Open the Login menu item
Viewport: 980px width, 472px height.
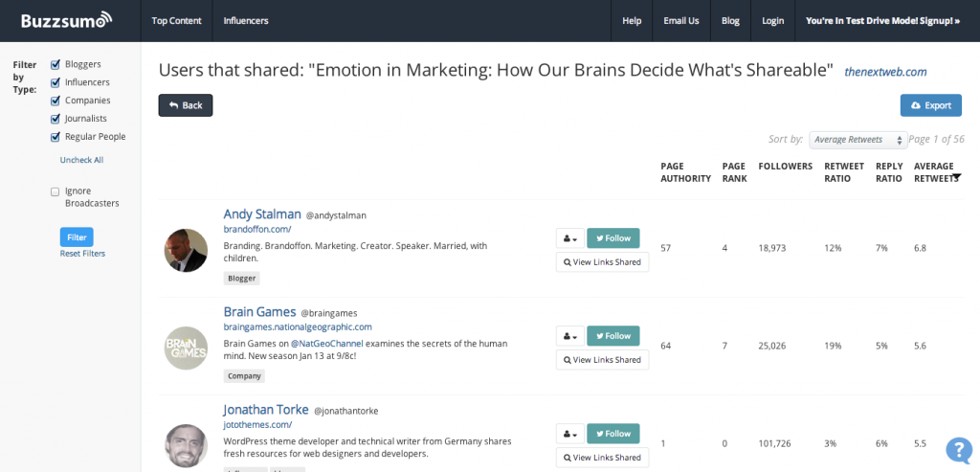(772, 21)
